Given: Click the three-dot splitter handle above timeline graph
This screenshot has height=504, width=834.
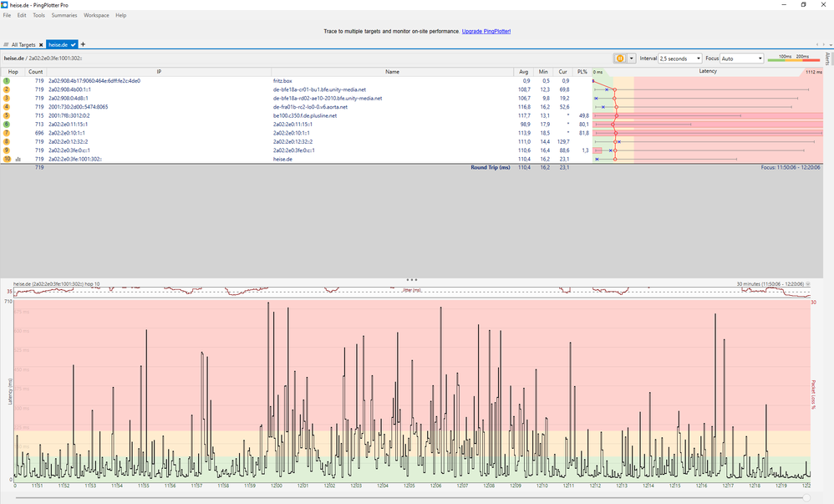Looking at the screenshot, I should (412, 279).
